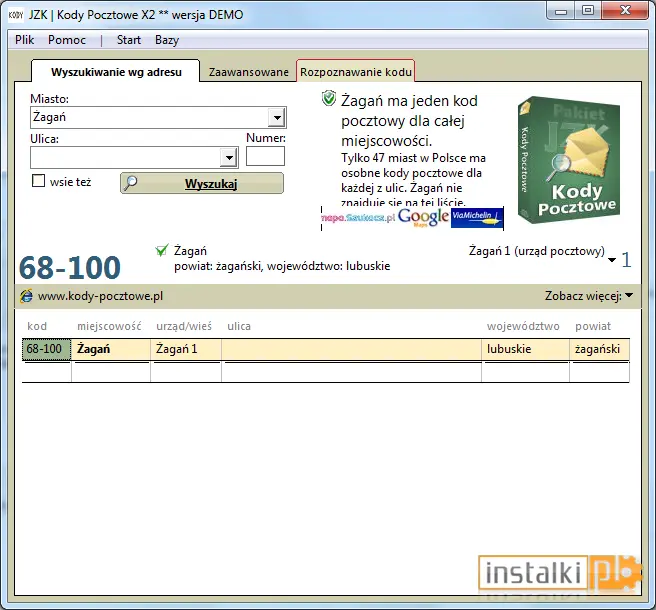Open the post office list arrow beside Żagań 1

click(x=612, y=260)
